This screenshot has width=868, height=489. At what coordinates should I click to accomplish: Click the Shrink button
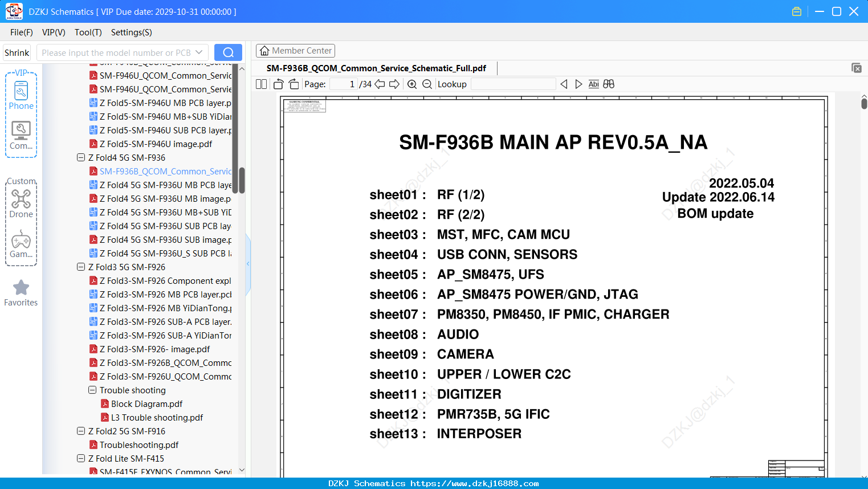[17, 52]
